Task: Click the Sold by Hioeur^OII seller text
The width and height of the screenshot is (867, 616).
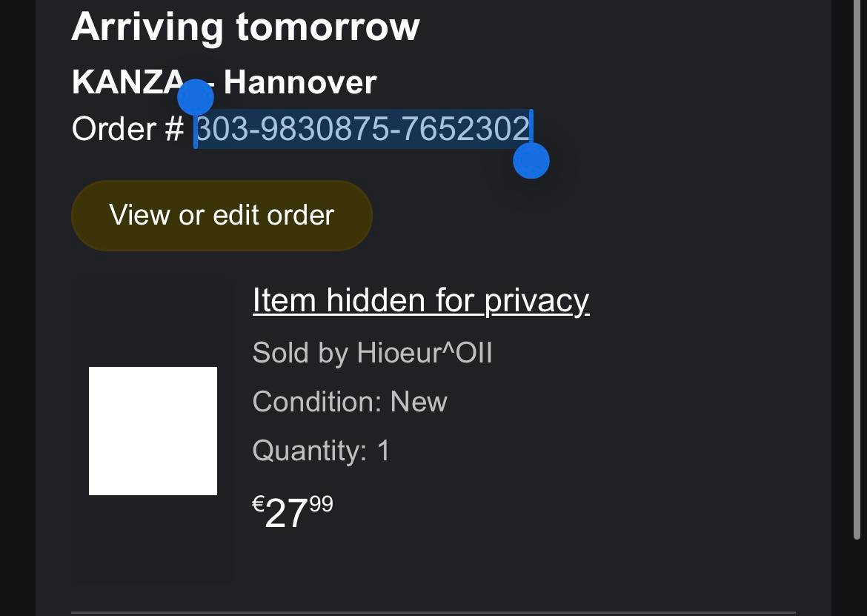Action: tap(372, 353)
